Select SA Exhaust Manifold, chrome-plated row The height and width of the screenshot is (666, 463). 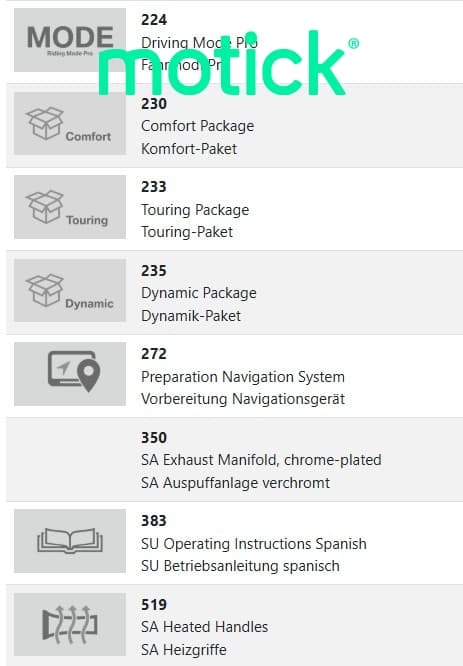234,460
